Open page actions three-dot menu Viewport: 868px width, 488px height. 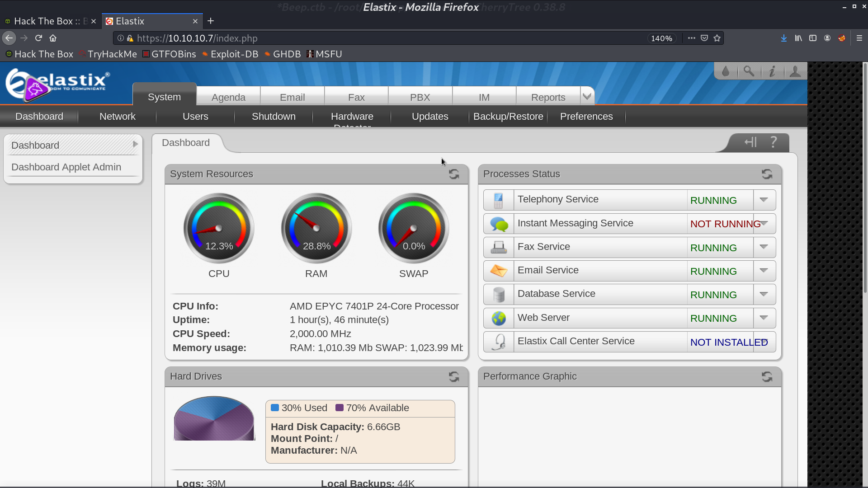pos(691,38)
